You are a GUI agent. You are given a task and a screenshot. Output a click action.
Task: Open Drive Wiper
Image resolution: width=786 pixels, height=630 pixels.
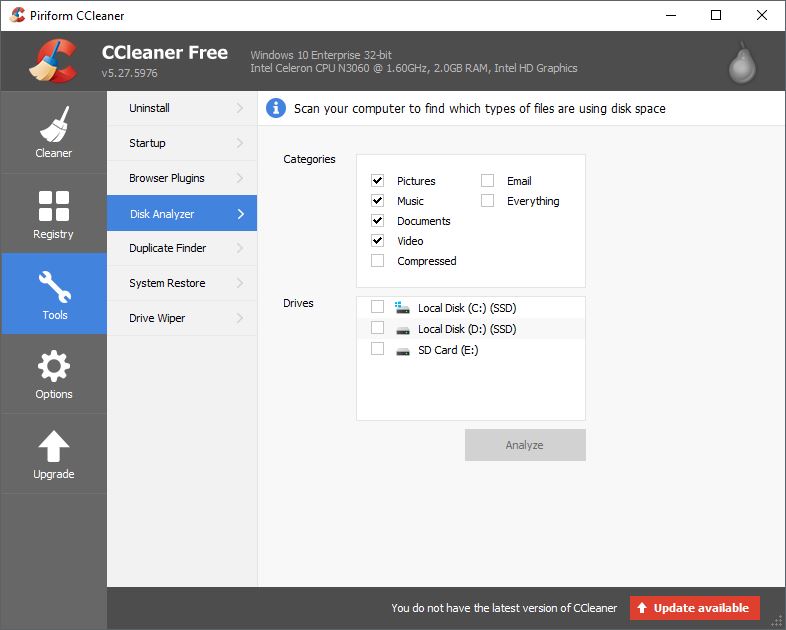(x=182, y=318)
